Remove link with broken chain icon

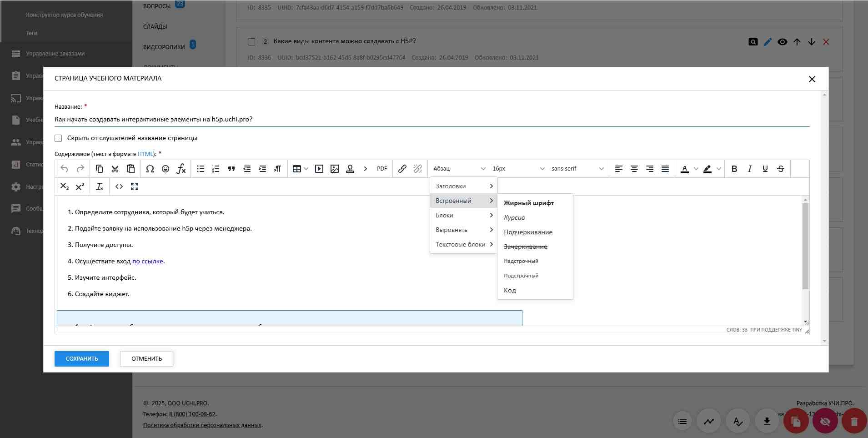tap(418, 169)
